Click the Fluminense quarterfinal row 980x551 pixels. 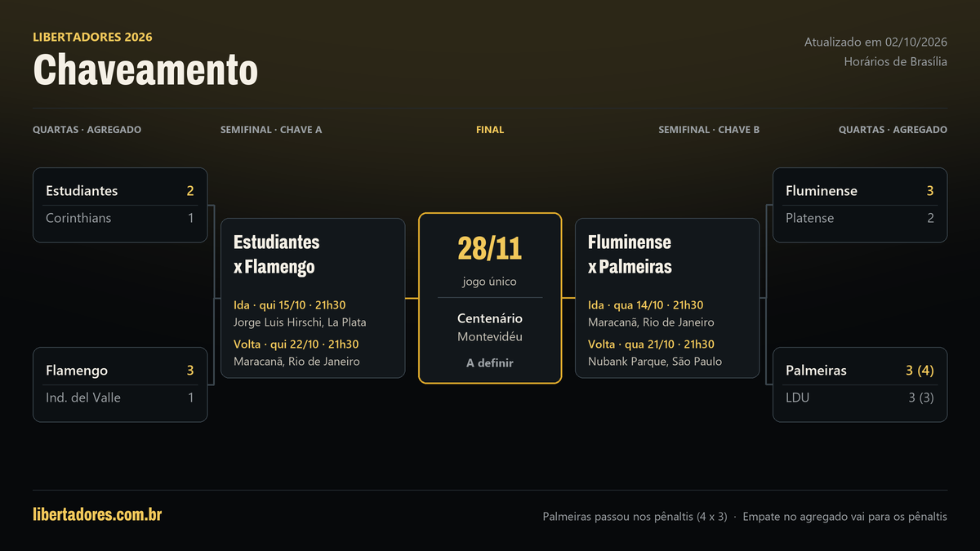(860, 191)
